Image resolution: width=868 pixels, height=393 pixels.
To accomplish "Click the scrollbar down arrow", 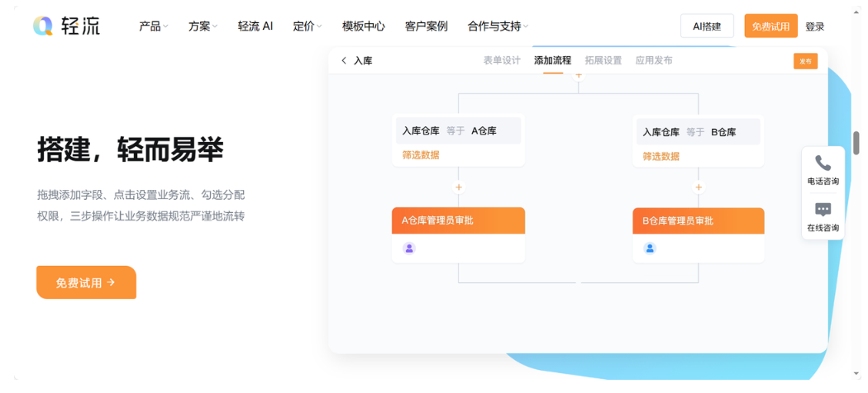I will pos(857,374).
